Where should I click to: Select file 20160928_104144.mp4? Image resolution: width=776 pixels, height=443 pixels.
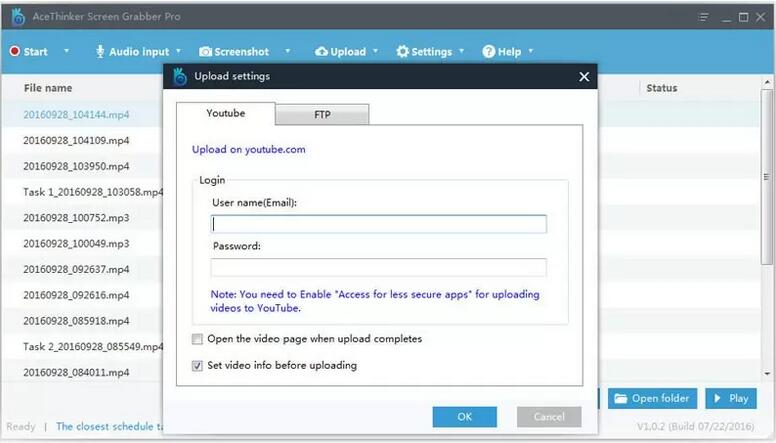[x=76, y=114]
